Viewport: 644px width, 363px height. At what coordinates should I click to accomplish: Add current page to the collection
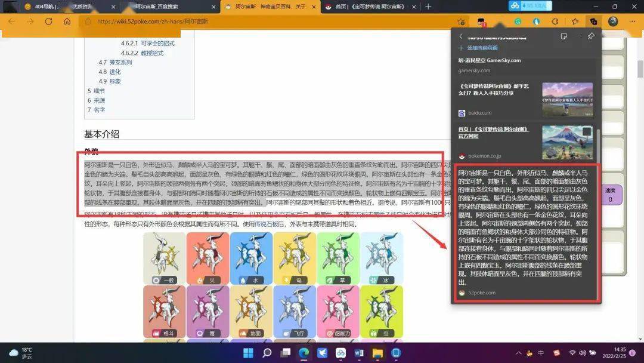coord(478,48)
